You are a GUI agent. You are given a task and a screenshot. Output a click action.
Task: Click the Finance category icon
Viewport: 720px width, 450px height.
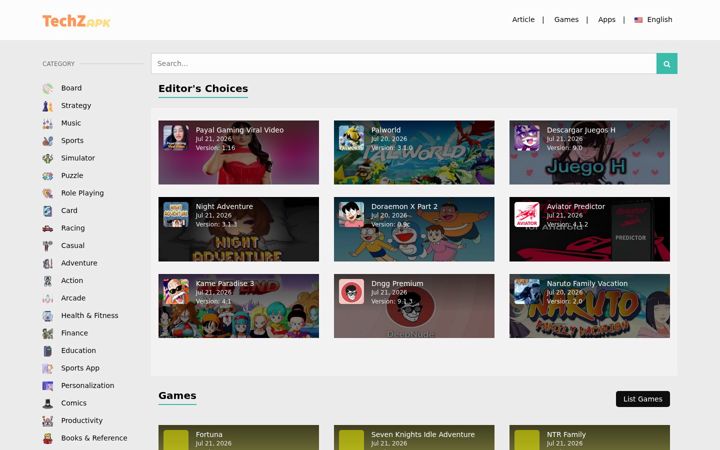(x=48, y=333)
